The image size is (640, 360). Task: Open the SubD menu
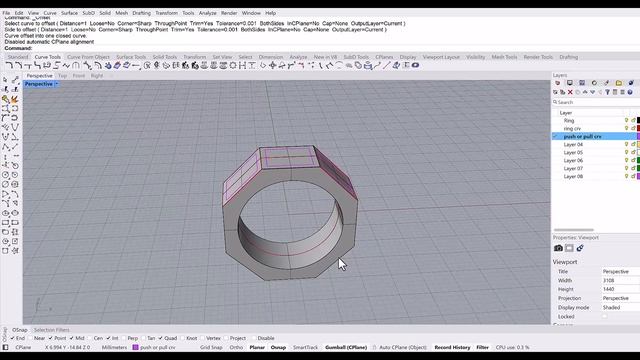pyautogui.click(x=88, y=13)
